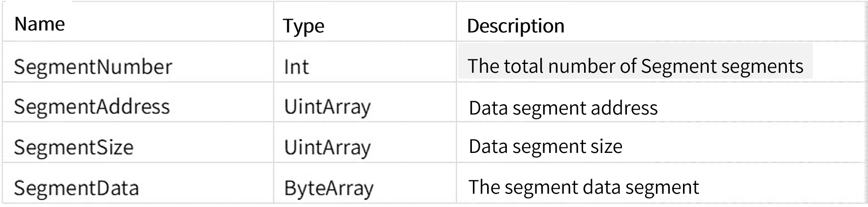This screenshot has width=868, height=207.
Task: Click the 'Data segment size' description
Action: click(x=545, y=146)
